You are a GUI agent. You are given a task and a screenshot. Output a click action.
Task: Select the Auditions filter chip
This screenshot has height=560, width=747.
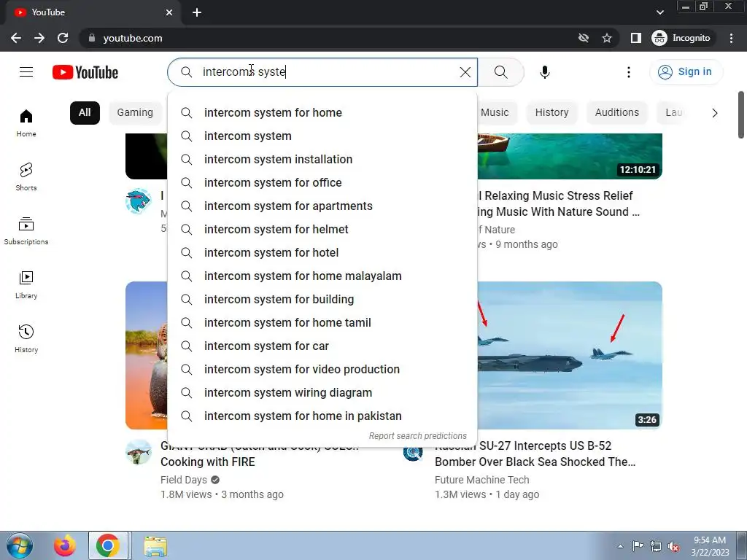617,113
